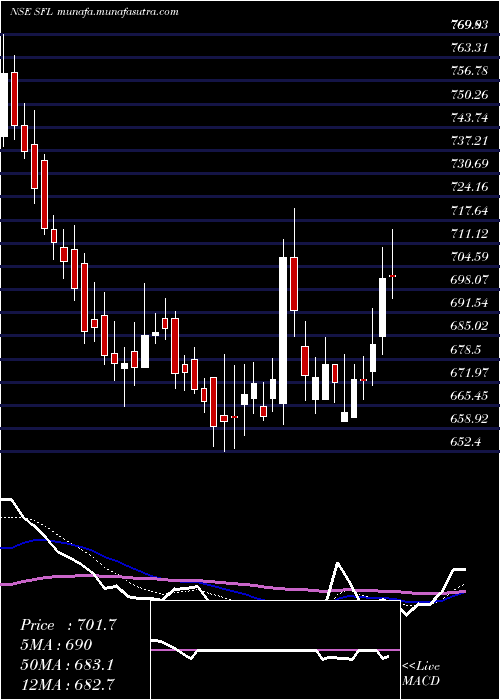
Task: Click the 671.97 price axis label
Action: point(469,374)
